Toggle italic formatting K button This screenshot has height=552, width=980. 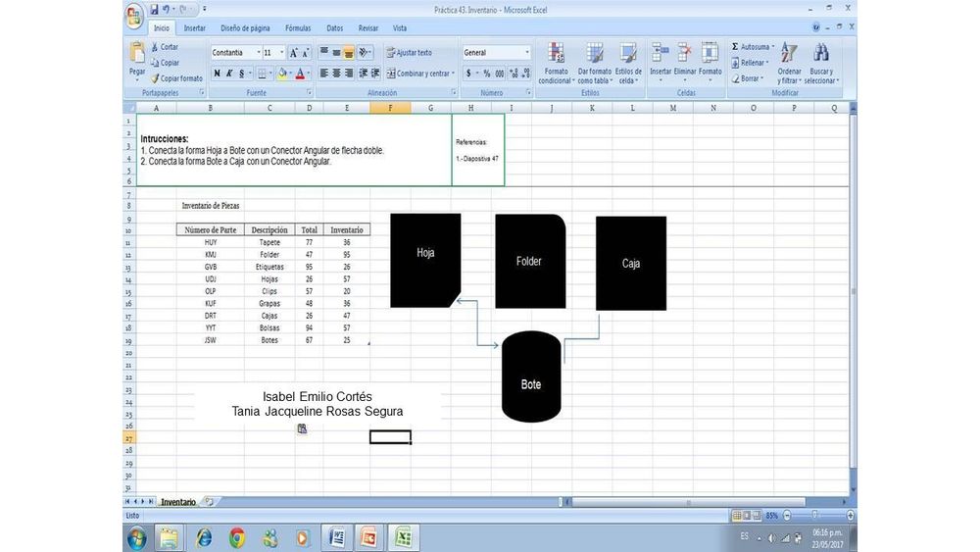click(x=228, y=74)
